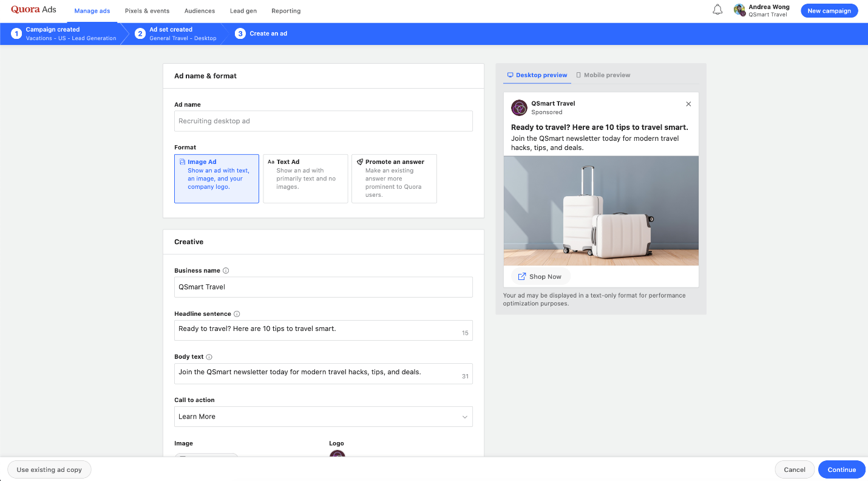Click the body text character counter '31'
868x481 pixels.
(466, 376)
